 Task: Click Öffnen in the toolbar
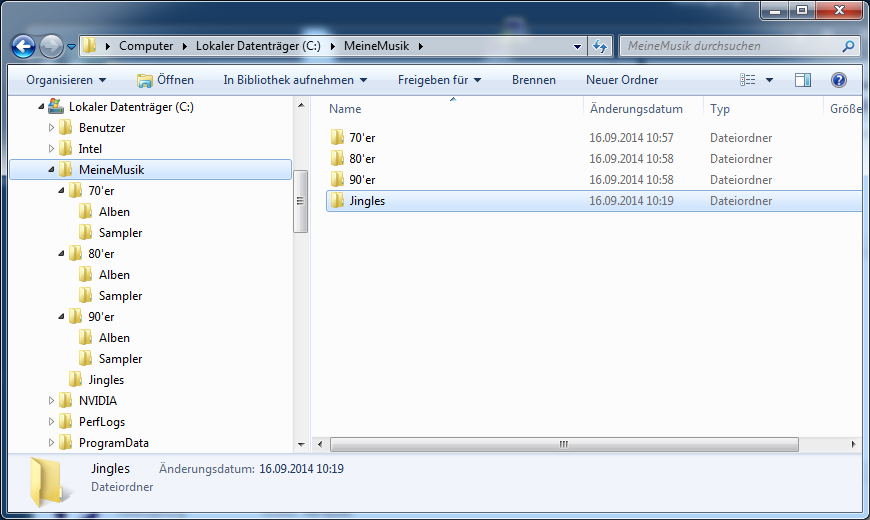(165, 80)
